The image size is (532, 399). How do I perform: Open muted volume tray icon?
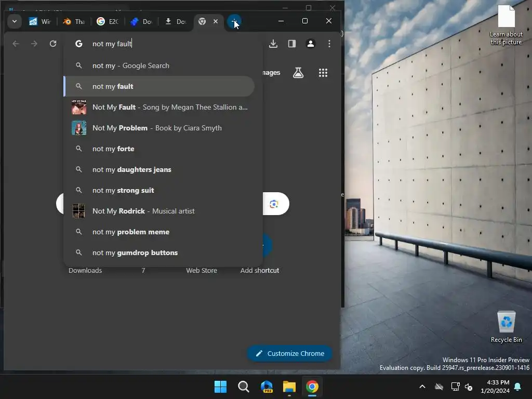point(469,387)
